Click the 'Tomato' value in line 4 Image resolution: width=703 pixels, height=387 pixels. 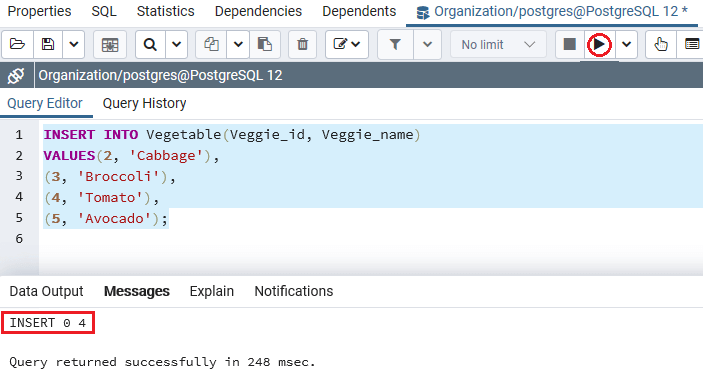110,198
